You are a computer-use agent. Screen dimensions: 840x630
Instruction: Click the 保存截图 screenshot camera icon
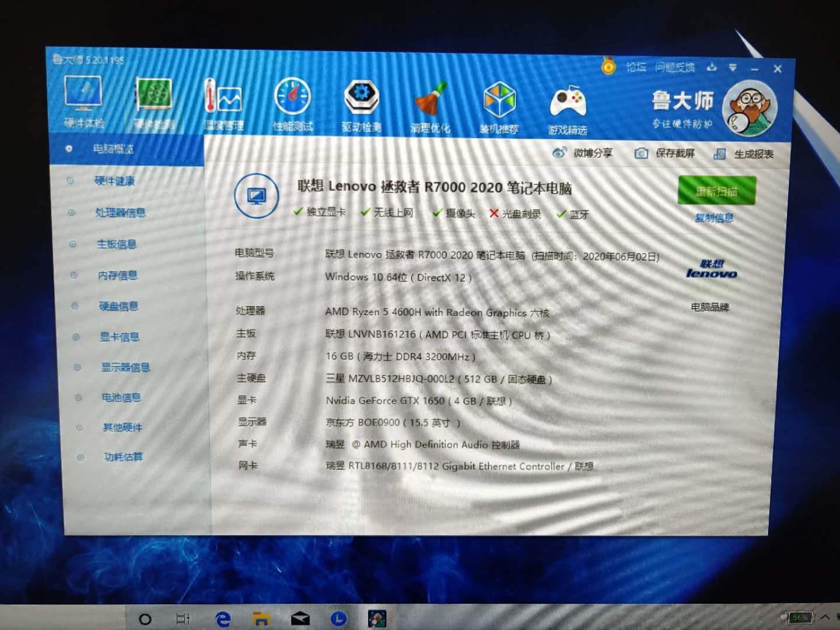coord(640,153)
